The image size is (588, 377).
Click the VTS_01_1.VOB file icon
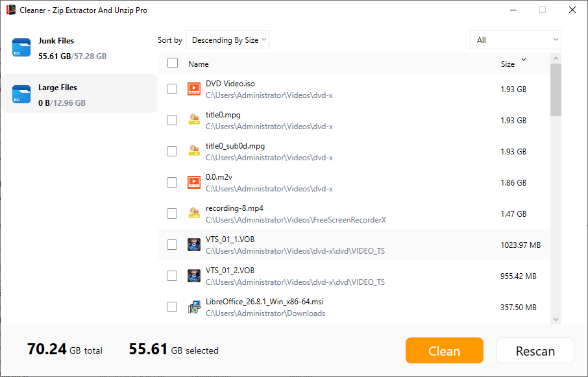pos(194,245)
